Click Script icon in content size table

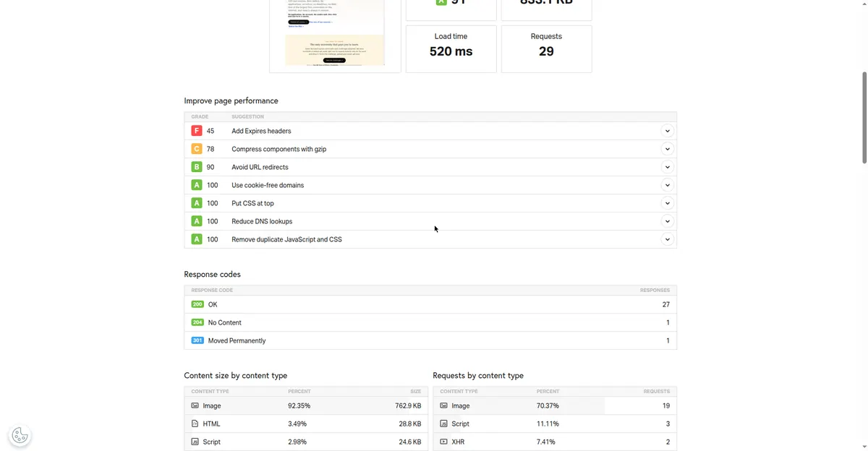(x=195, y=442)
